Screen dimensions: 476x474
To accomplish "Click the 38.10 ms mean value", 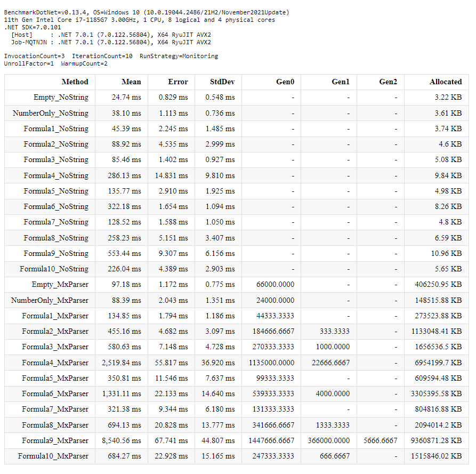I will pyautogui.click(x=126, y=113).
